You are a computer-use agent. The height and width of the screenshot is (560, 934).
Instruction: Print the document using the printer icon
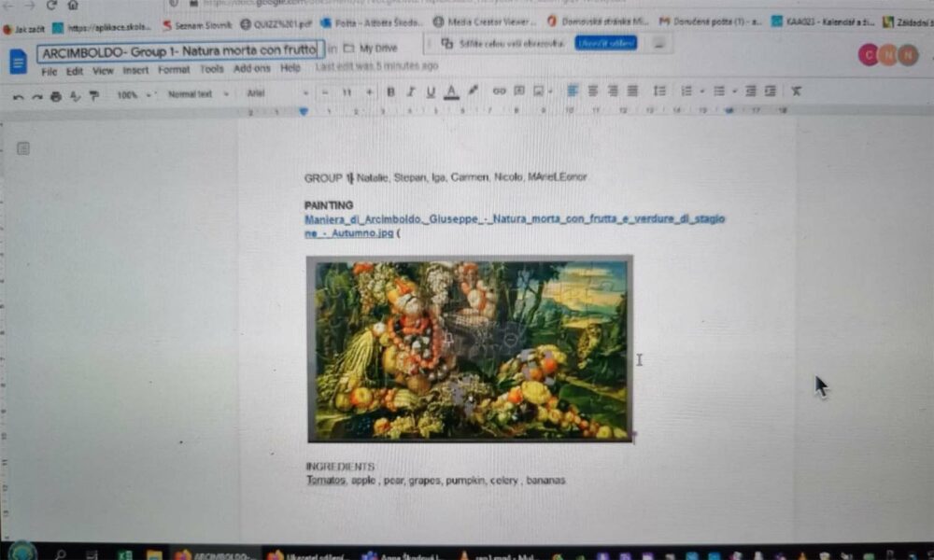56,96
